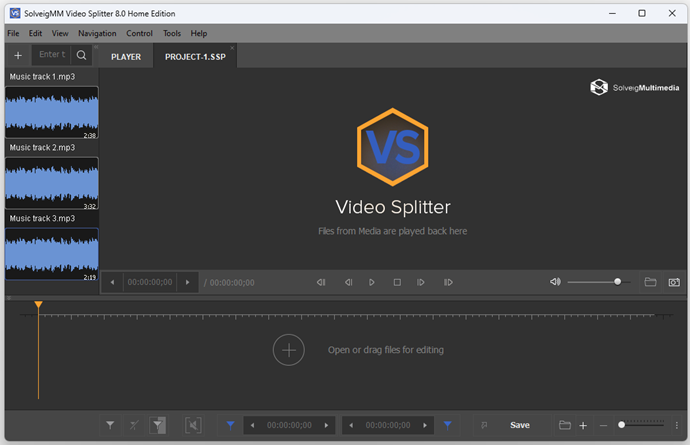
Task: Increase start marker time with right arrow
Action: 326,425
